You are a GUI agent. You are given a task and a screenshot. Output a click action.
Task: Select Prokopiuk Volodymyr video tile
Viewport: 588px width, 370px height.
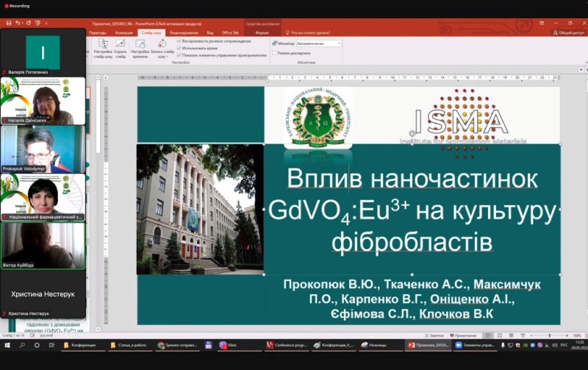[43, 149]
